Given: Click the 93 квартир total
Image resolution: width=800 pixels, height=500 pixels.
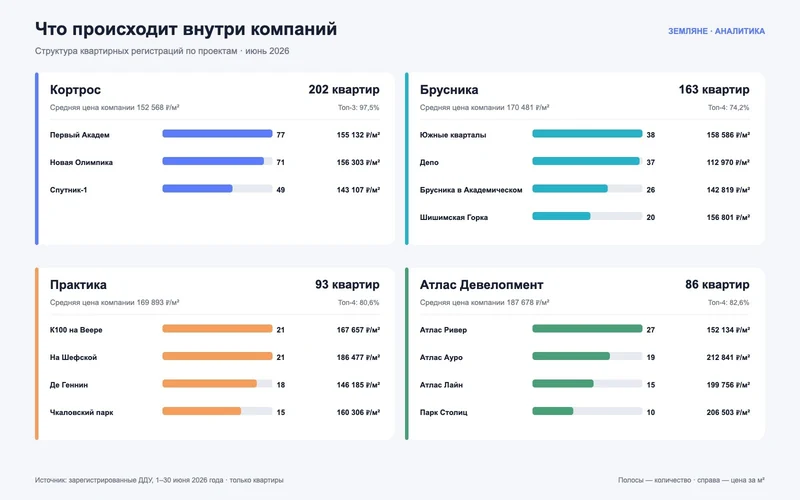Looking at the screenshot, I should tap(347, 285).
